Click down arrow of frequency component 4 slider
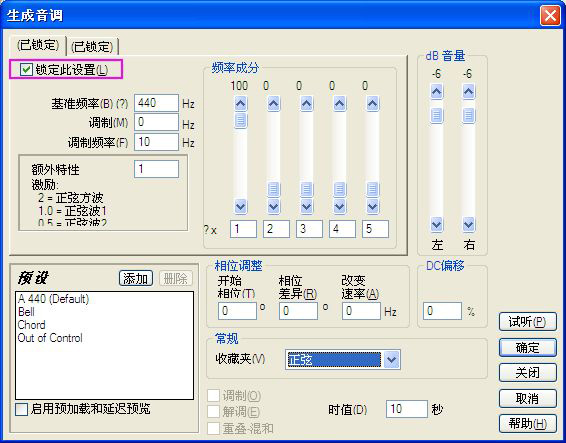This screenshot has width=566, height=443. (339, 207)
